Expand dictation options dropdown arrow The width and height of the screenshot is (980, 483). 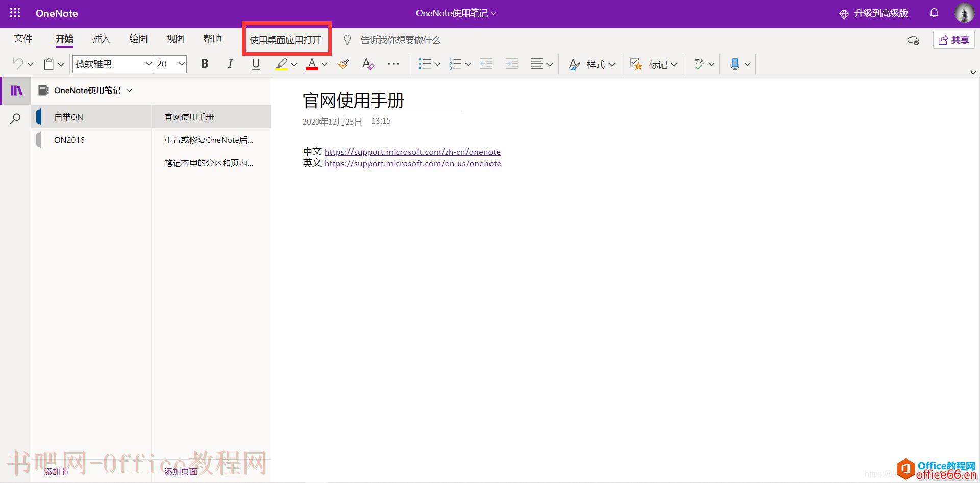pyautogui.click(x=748, y=64)
